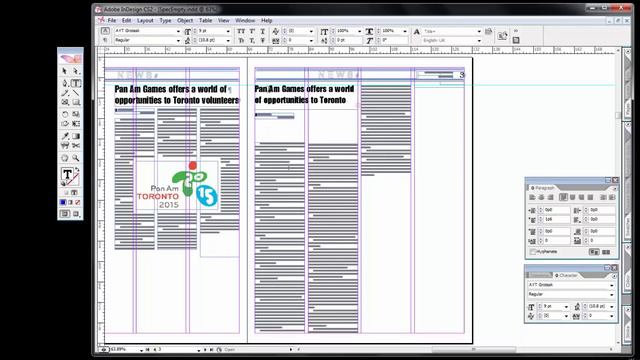Switch to the Paragraph panel tab

pyautogui.click(x=542, y=188)
